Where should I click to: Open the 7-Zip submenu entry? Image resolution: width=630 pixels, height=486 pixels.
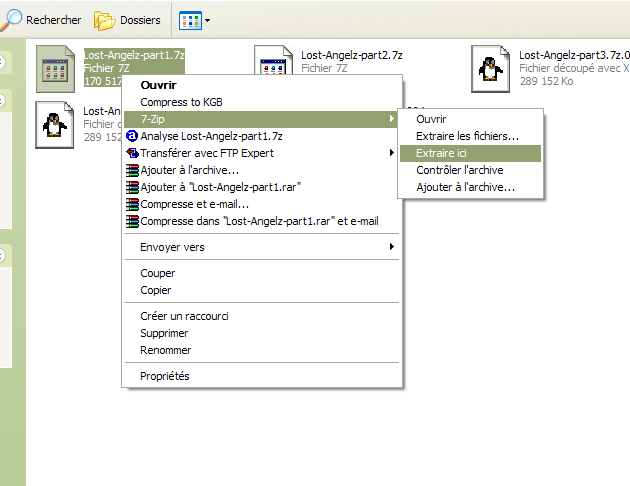pos(260,119)
